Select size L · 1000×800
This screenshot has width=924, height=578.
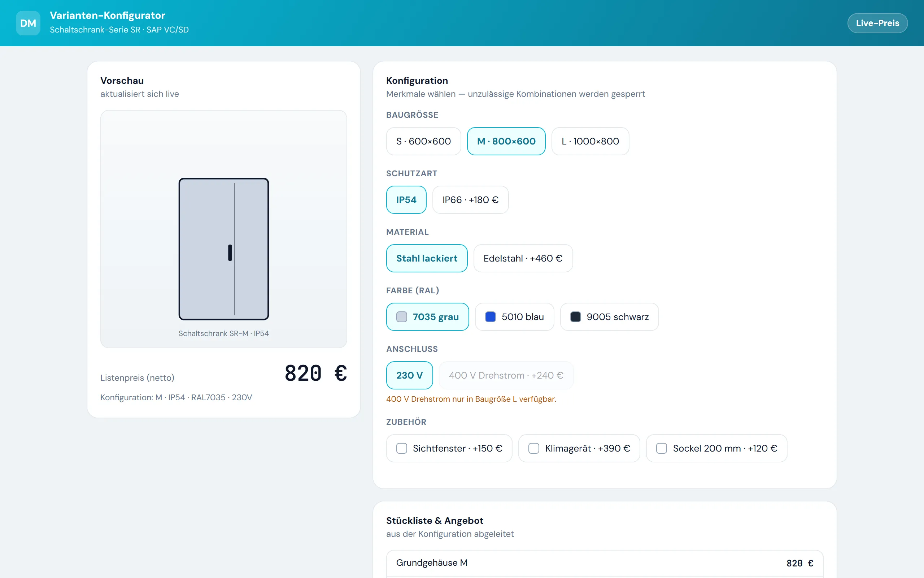point(590,141)
